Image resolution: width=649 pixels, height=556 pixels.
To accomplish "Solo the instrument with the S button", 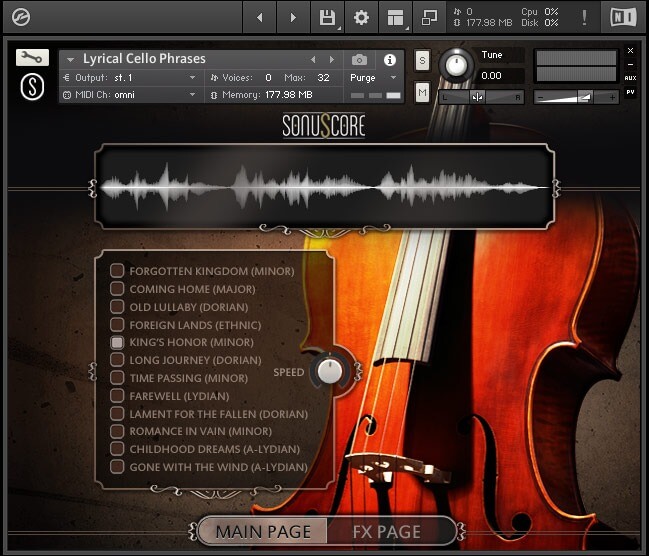I will (x=422, y=61).
